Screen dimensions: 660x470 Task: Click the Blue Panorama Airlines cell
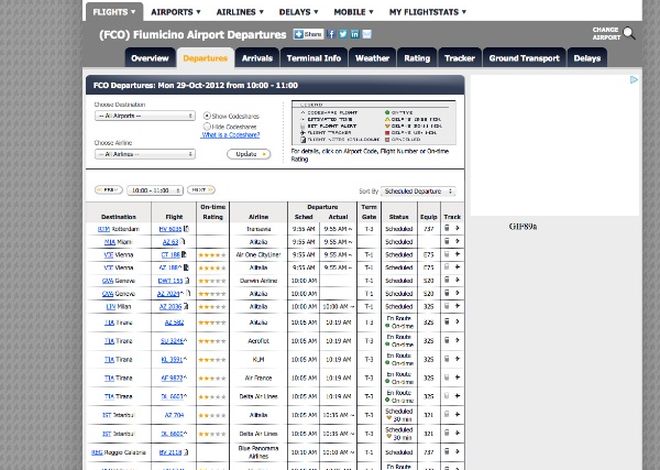coord(258,452)
